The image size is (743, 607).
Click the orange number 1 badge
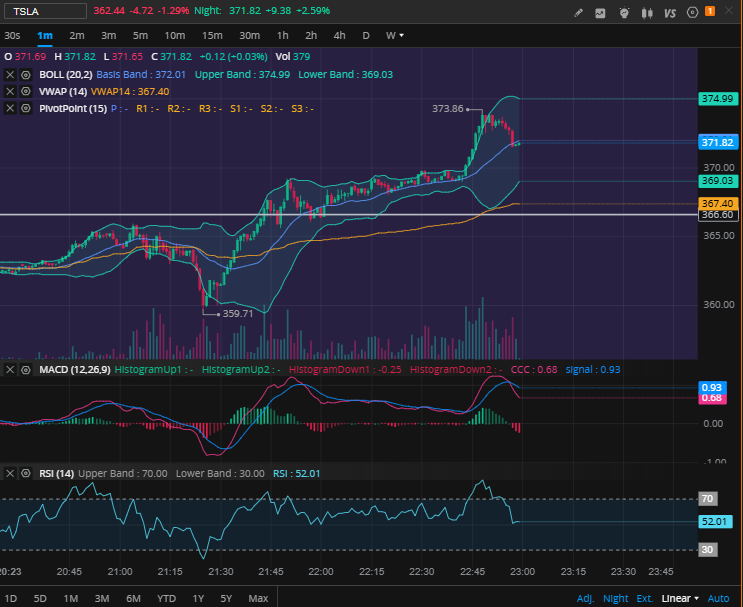[x=710, y=11]
